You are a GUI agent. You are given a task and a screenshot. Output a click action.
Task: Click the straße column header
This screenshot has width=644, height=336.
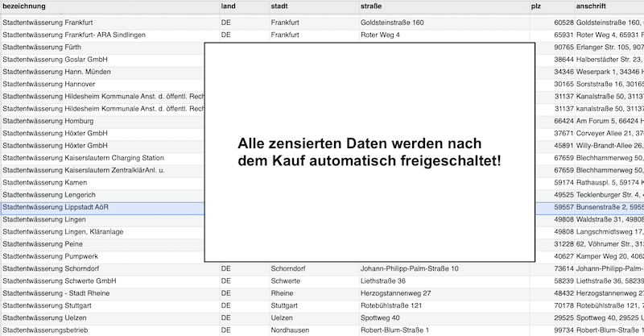[x=375, y=6]
